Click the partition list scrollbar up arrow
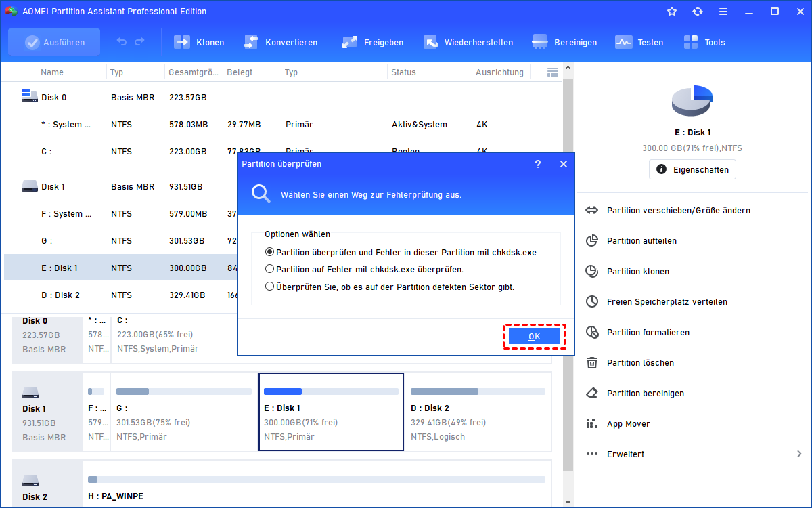The height and width of the screenshot is (508, 812). pyautogui.click(x=568, y=67)
